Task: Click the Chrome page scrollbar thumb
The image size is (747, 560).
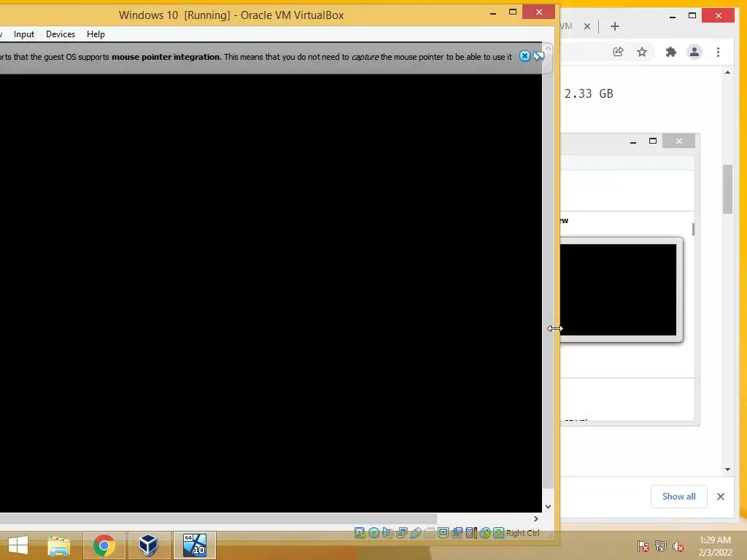Action: 727,189
